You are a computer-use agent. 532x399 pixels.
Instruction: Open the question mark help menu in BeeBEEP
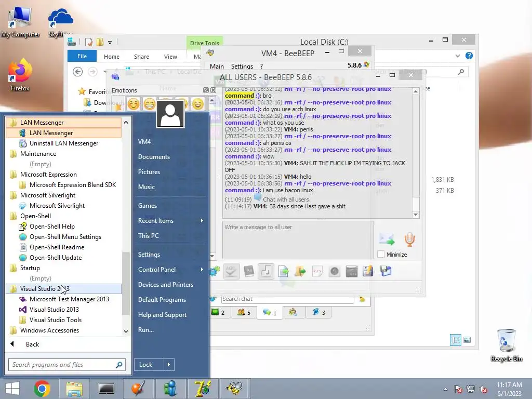click(x=262, y=66)
